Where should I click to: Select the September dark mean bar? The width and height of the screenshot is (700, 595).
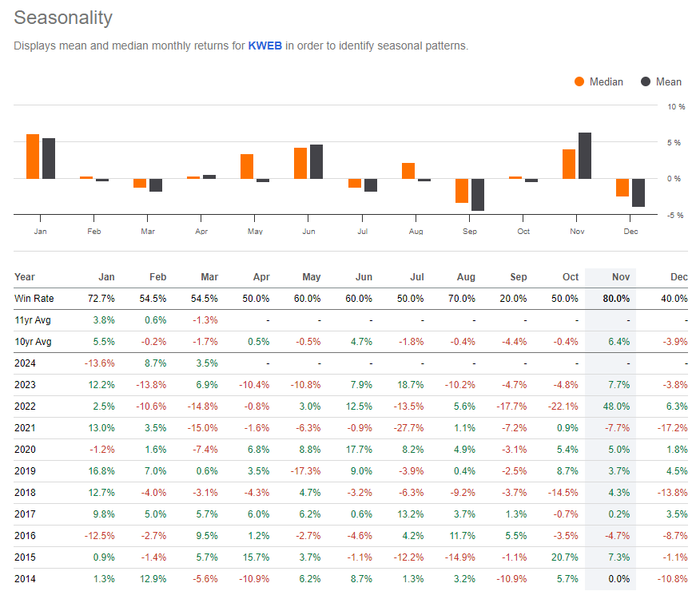[x=478, y=194]
